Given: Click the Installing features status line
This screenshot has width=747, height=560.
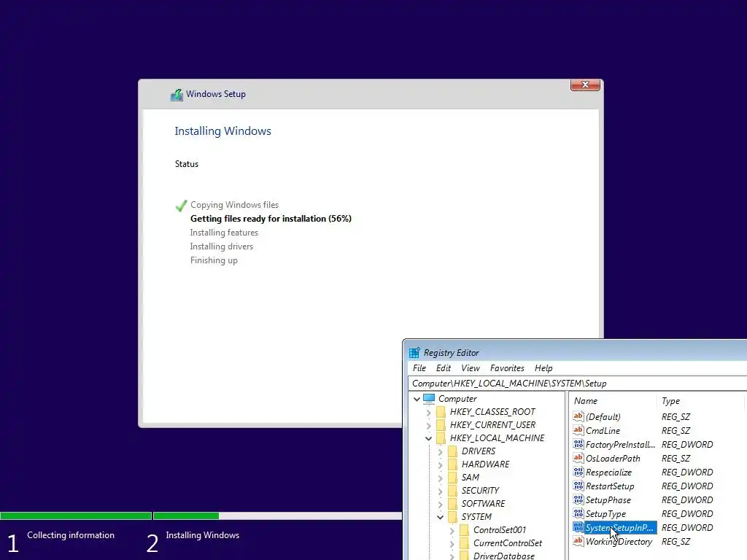Looking at the screenshot, I should point(224,233).
